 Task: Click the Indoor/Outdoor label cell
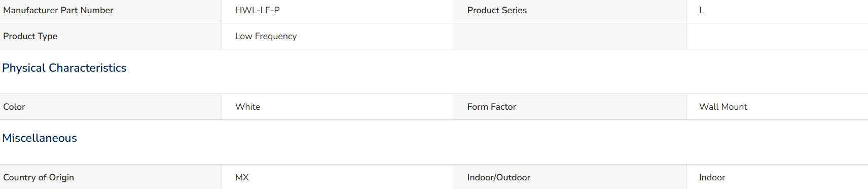(x=570, y=177)
